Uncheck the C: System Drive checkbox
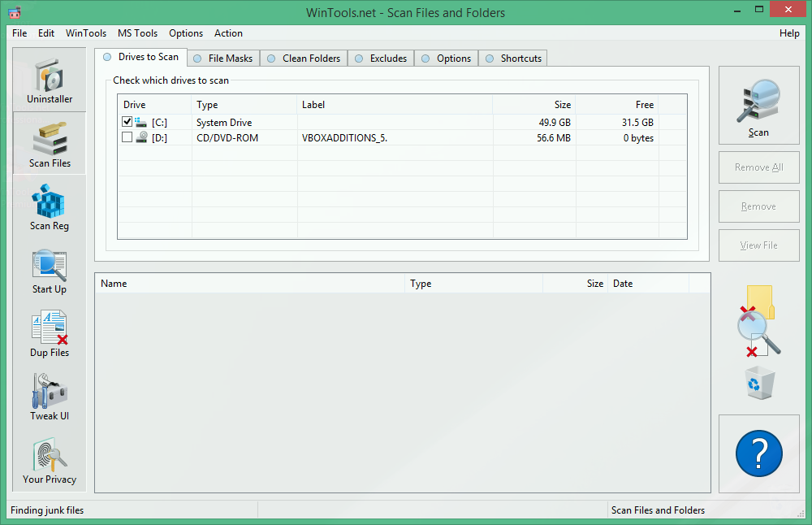Image resolution: width=812 pixels, height=525 pixels. coord(127,121)
